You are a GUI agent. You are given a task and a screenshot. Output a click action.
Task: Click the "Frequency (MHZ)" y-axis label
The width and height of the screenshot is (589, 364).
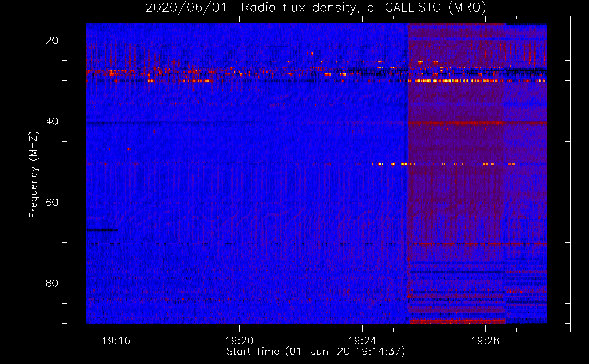(33, 175)
